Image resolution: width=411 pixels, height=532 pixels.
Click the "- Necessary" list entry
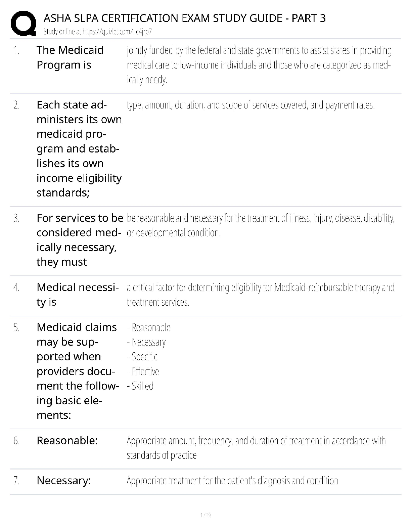(146, 342)
